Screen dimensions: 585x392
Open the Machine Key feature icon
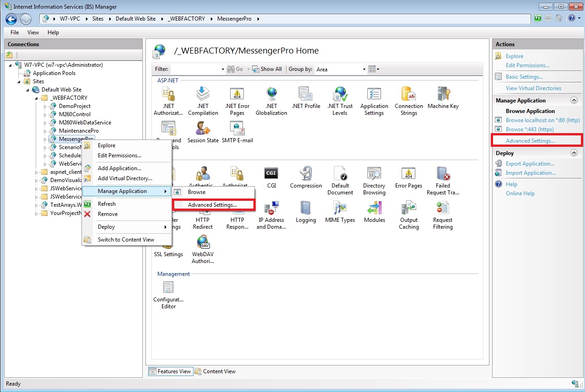pos(443,97)
